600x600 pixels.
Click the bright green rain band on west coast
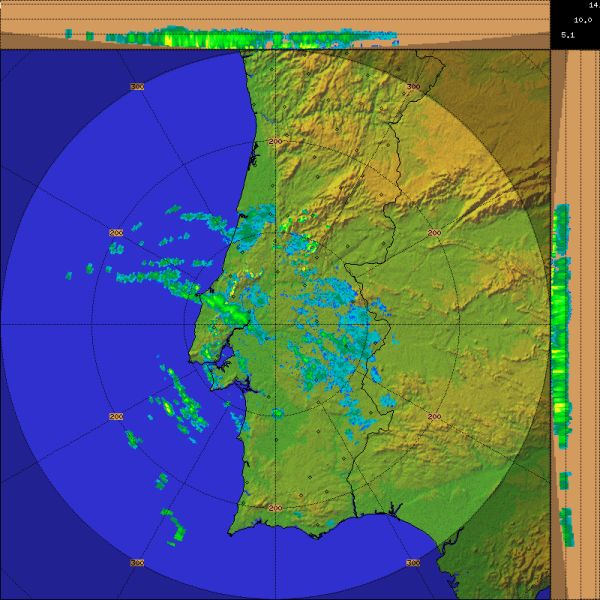pyautogui.click(x=228, y=309)
